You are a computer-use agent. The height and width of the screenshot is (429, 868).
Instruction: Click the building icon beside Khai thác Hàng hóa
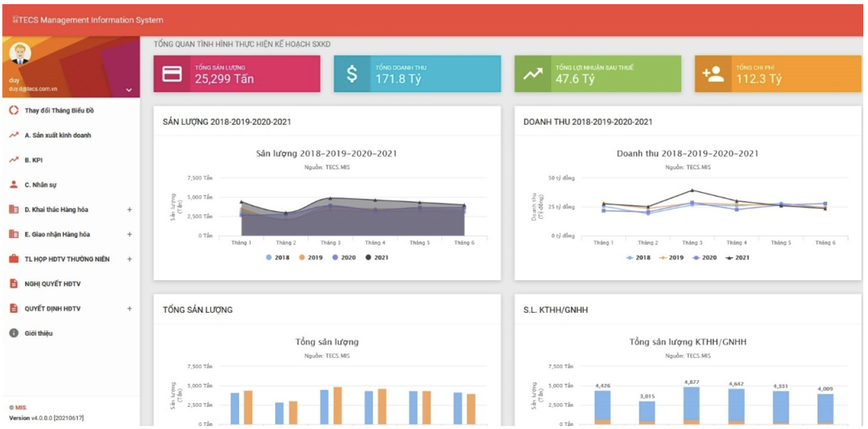pyautogui.click(x=14, y=210)
